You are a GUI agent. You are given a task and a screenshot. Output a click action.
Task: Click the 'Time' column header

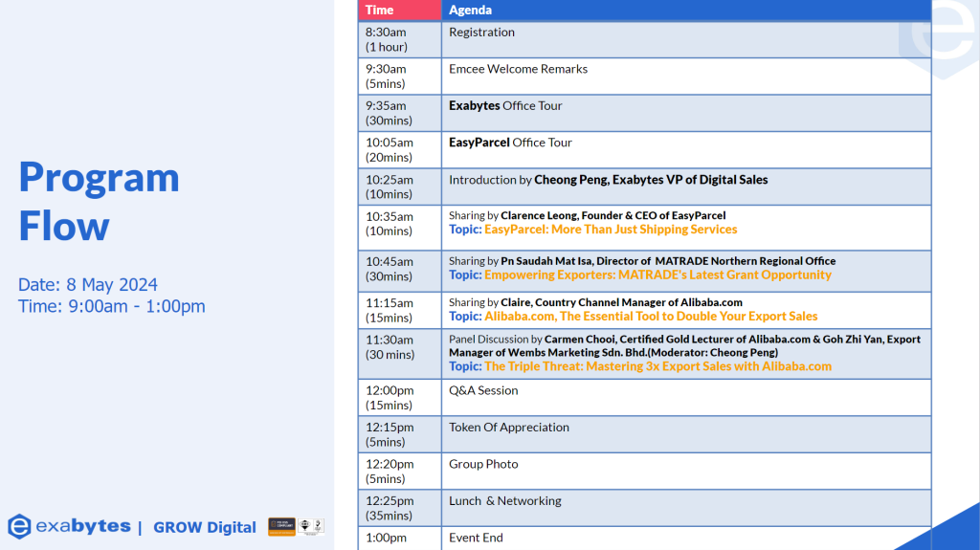click(x=399, y=10)
